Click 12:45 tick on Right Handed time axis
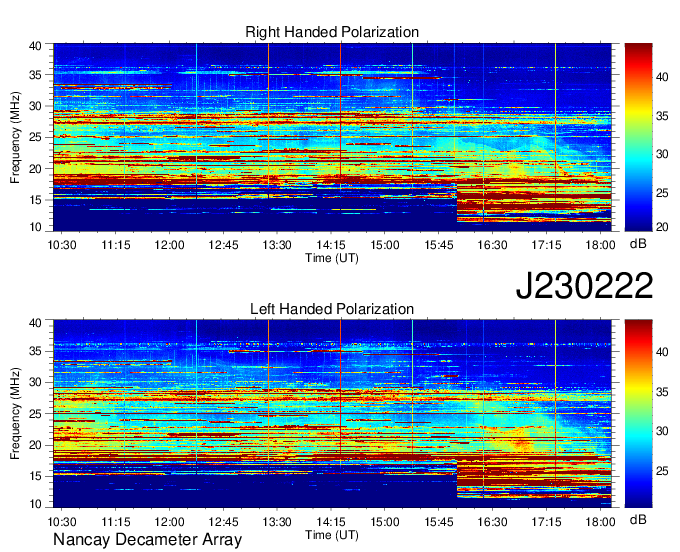Image resolution: width=680 pixels, height=552 pixels. pyautogui.click(x=223, y=245)
